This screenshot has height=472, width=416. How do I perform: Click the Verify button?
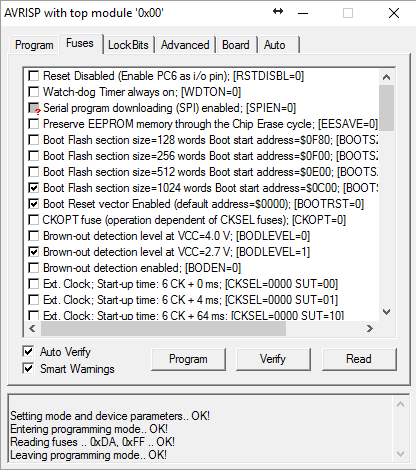coord(273,359)
